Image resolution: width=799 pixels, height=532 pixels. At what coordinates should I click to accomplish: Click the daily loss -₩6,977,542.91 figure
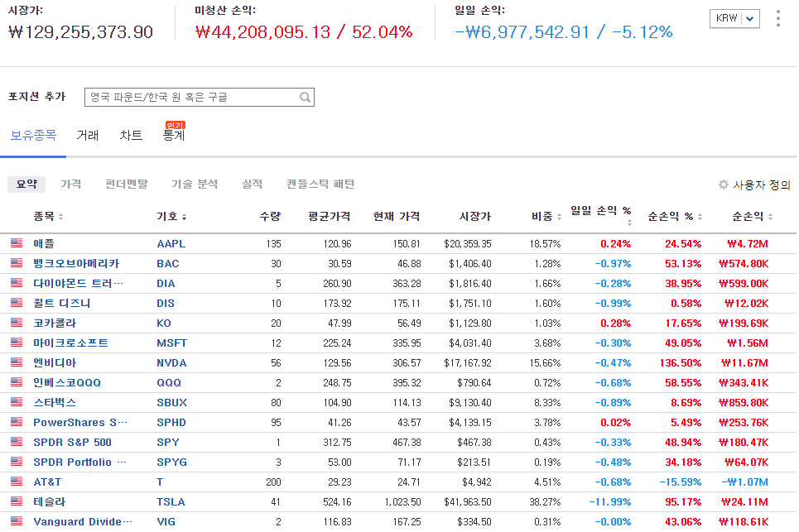tap(522, 32)
